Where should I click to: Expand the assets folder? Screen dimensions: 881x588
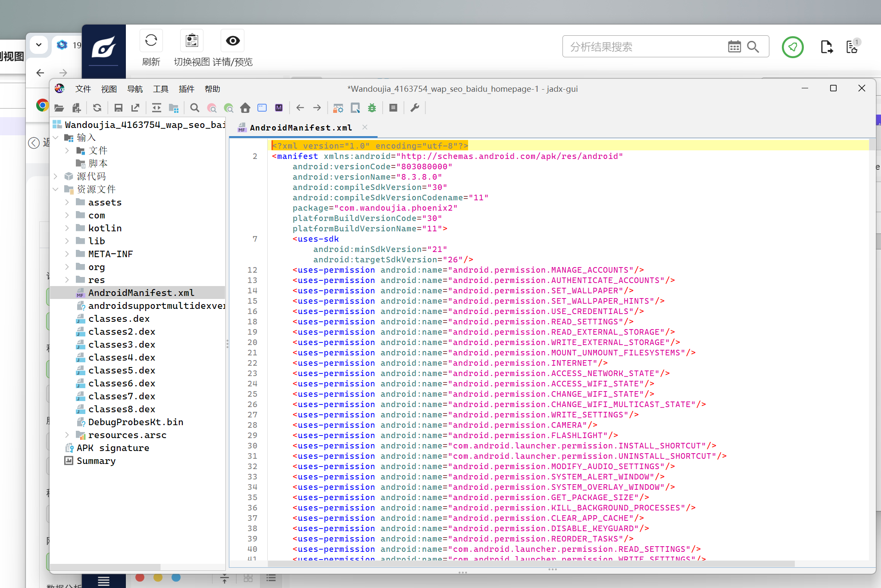[x=67, y=202]
